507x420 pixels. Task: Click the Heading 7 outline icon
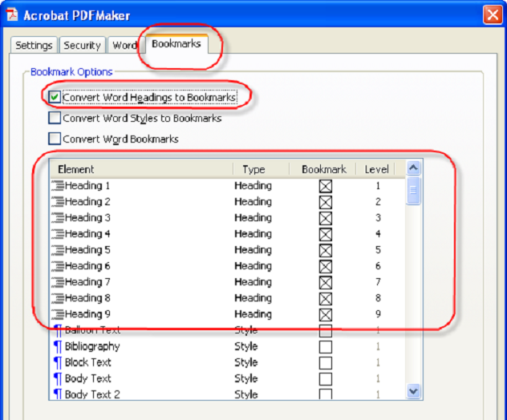[x=58, y=282]
